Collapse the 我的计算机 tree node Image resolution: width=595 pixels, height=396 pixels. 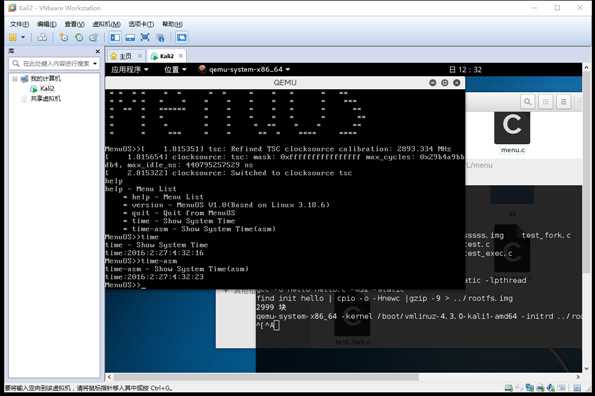coord(15,79)
